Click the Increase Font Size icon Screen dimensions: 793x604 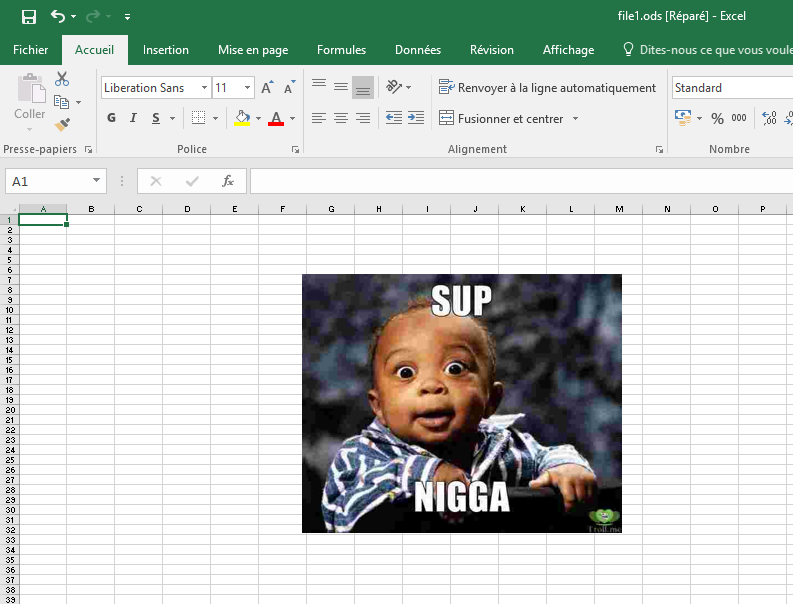coord(267,88)
